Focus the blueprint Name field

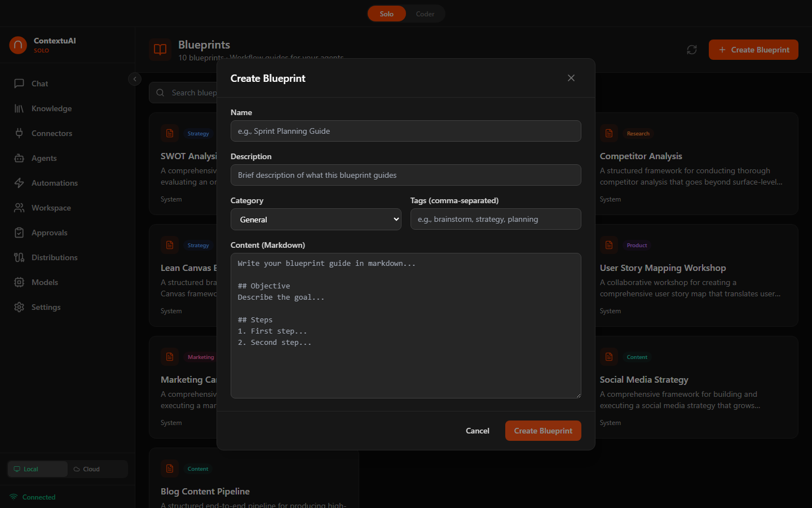pos(406,131)
